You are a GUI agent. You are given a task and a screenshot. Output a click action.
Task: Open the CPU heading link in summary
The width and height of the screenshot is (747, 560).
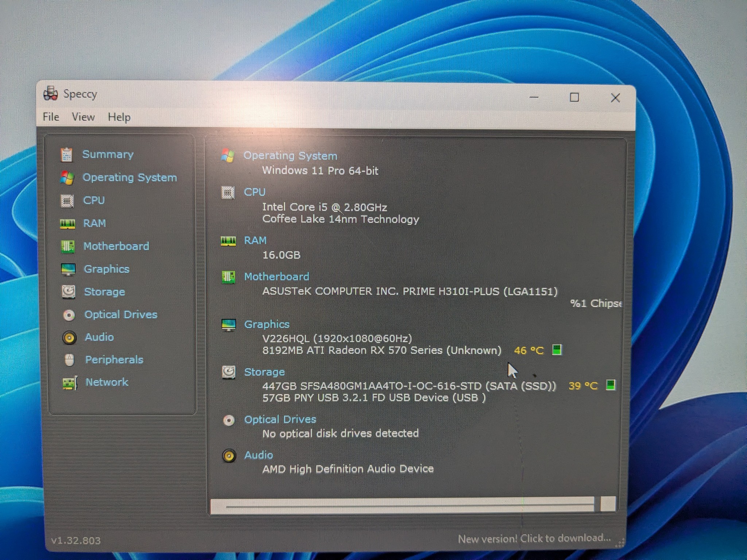[x=255, y=192]
